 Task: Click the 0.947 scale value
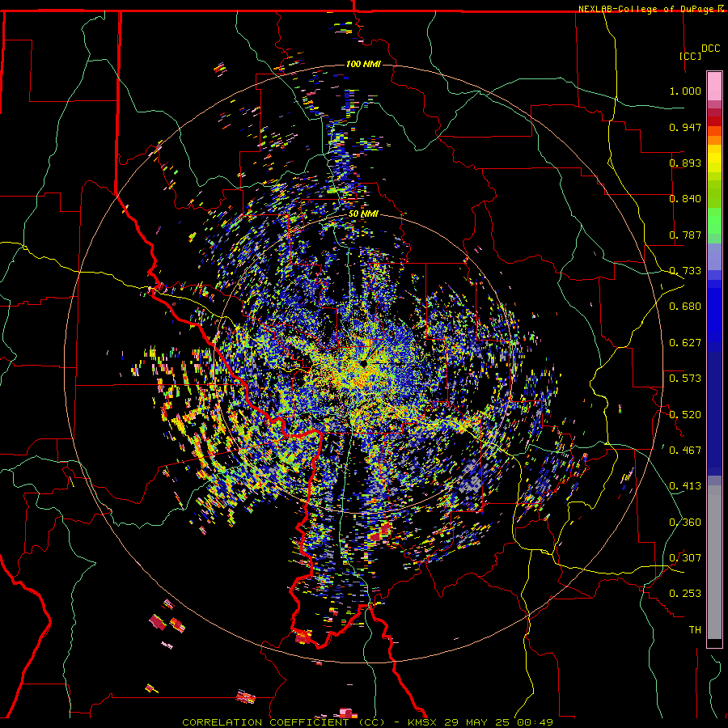coord(685,127)
